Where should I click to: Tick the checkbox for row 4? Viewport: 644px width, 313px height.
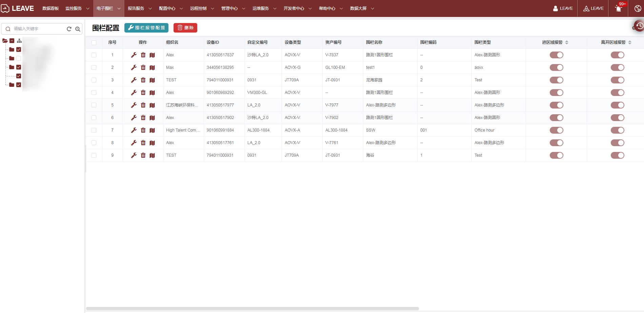94,93
